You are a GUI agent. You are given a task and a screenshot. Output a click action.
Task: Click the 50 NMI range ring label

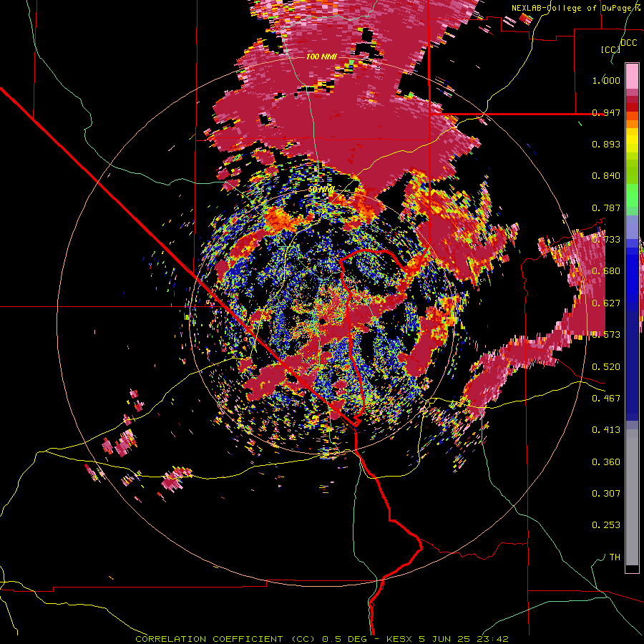321,190
